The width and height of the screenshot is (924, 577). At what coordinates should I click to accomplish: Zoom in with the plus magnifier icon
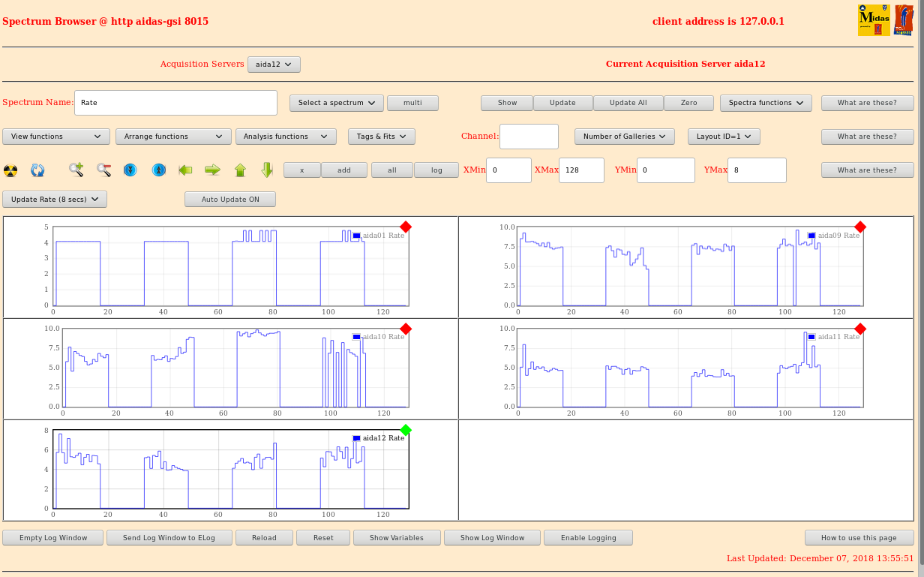coord(76,170)
